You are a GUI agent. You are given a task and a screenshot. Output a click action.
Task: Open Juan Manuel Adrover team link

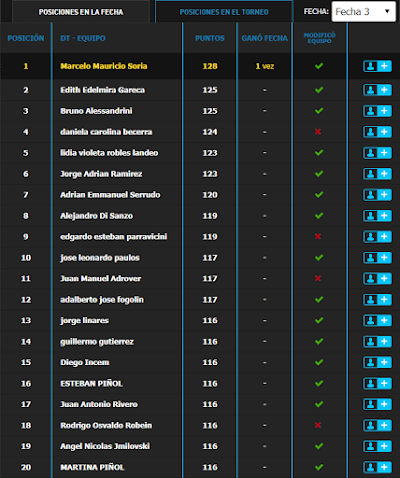pos(100,278)
